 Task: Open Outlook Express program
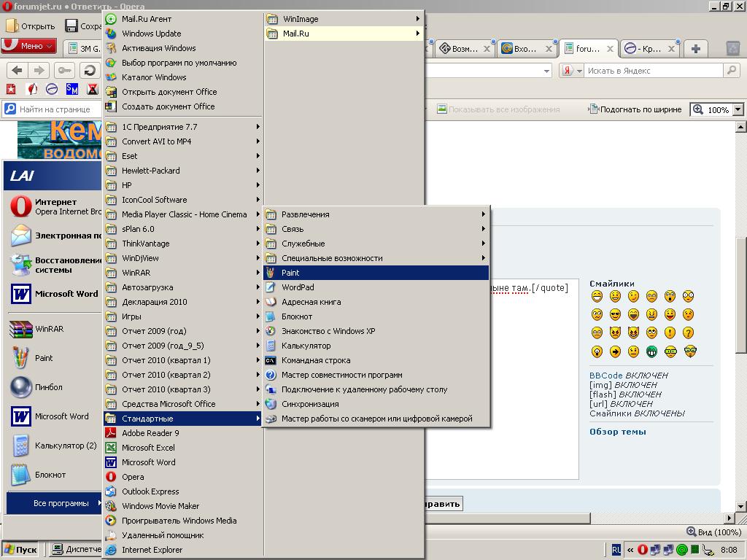[150, 491]
